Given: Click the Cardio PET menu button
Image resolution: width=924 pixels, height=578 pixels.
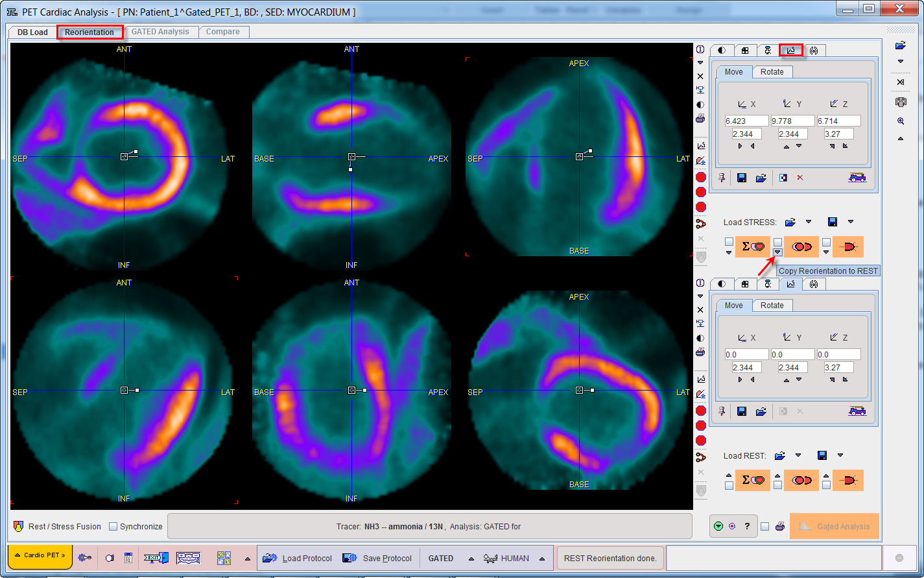Looking at the screenshot, I should (40, 557).
